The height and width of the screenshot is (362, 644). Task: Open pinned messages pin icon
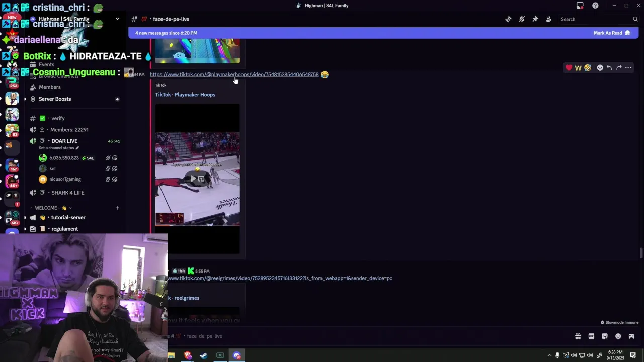(x=535, y=19)
